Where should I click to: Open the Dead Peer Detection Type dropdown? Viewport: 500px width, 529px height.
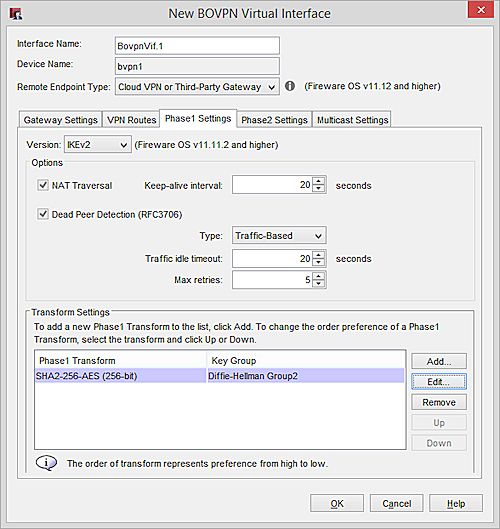[279, 235]
